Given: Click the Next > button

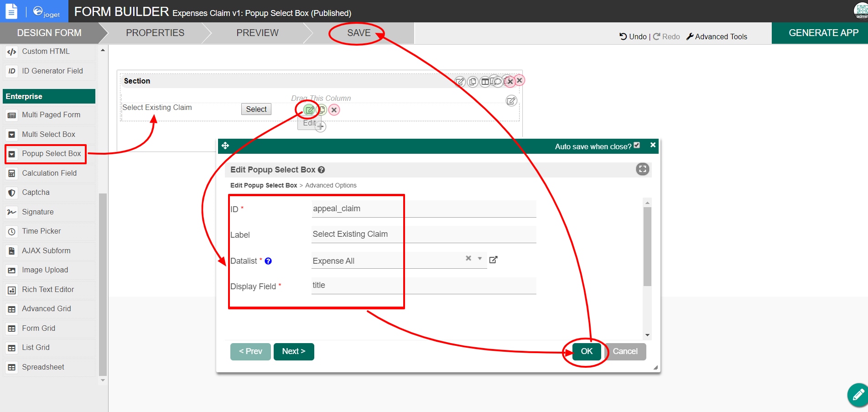Looking at the screenshot, I should (294, 351).
